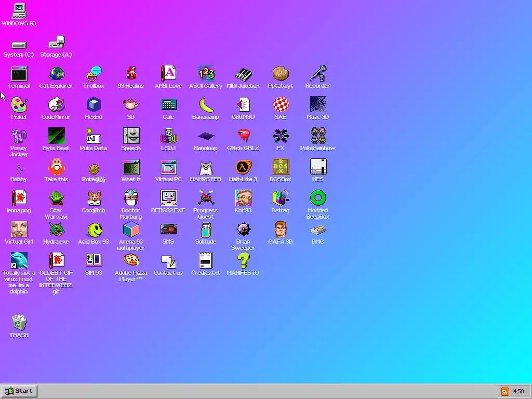Click the G80.M3U file icon
This screenshot has height=399, width=532.
(243, 105)
